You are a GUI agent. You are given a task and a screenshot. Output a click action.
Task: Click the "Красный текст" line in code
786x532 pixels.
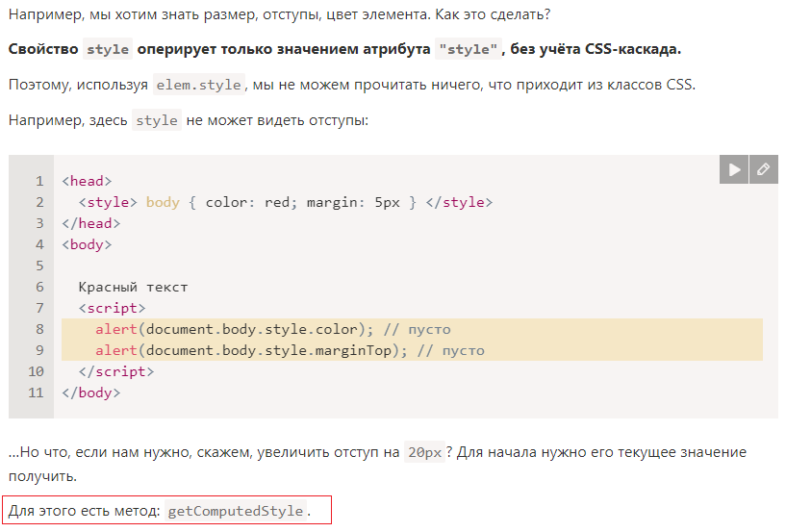(x=133, y=287)
